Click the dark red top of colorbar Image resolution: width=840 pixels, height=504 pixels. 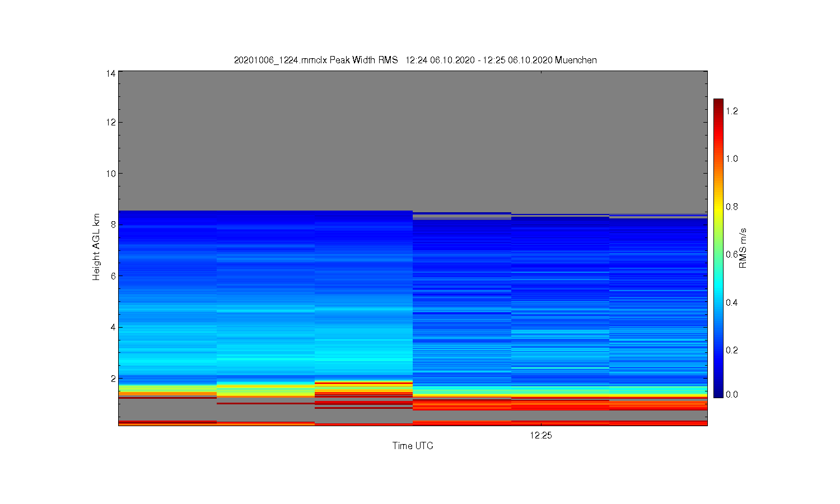(718, 104)
